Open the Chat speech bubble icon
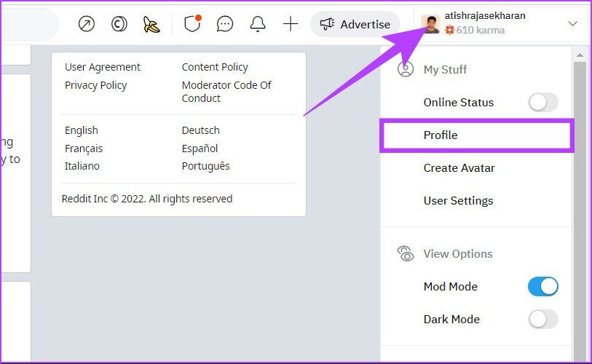The height and width of the screenshot is (364, 592). click(225, 24)
